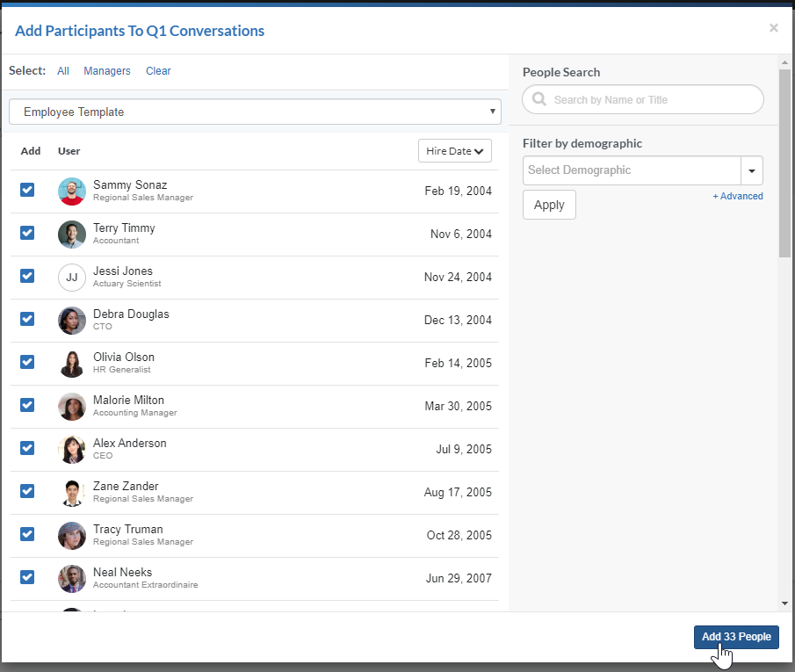Click Malorie Milton avatar

(72, 407)
